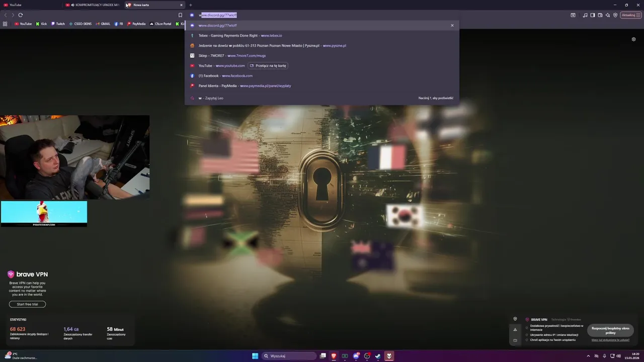Open Cfx.re Portal bookmark
This screenshot has height=362, width=644.
point(160,24)
